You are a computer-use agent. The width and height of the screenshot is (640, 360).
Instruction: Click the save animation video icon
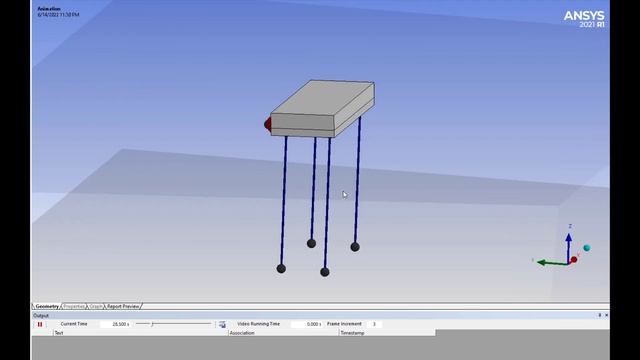[x=222, y=324]
